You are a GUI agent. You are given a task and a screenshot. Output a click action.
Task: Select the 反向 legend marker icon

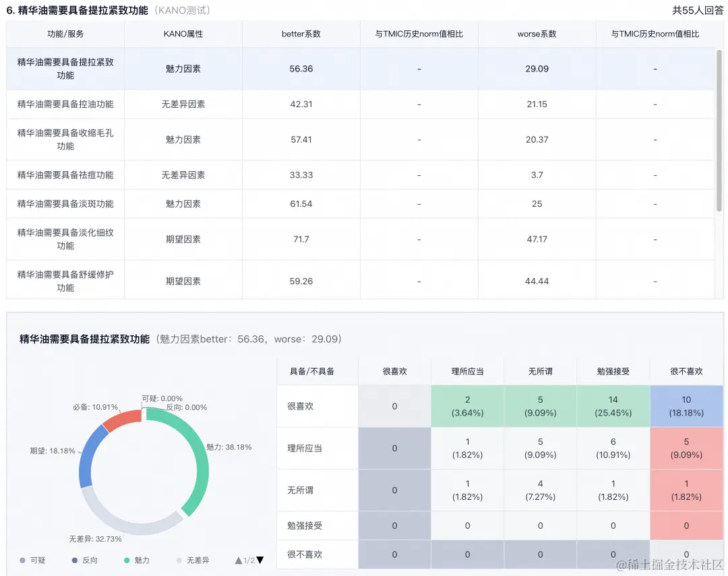[74, 561]
